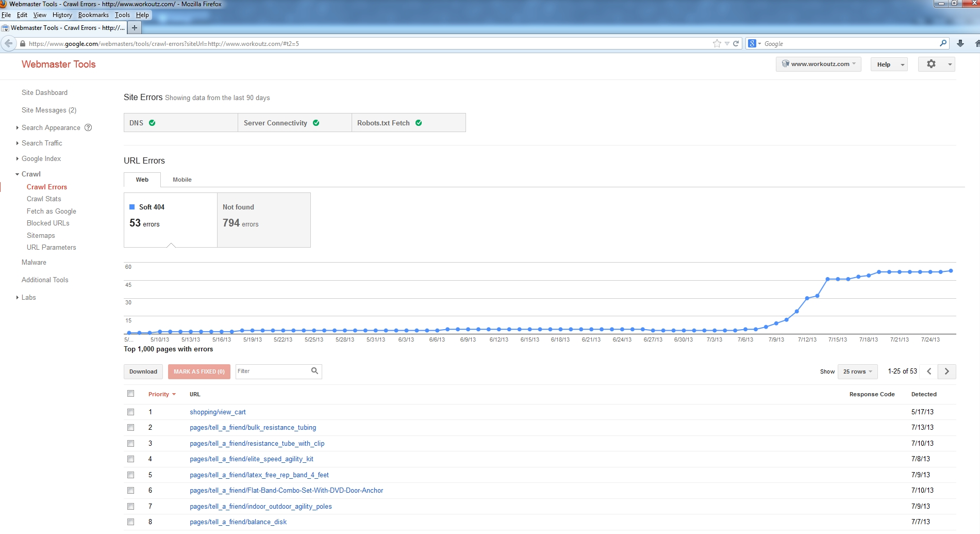Tick the select-all checkbox in table header
This screenshot has height=534, width=980.
(131, 394)
